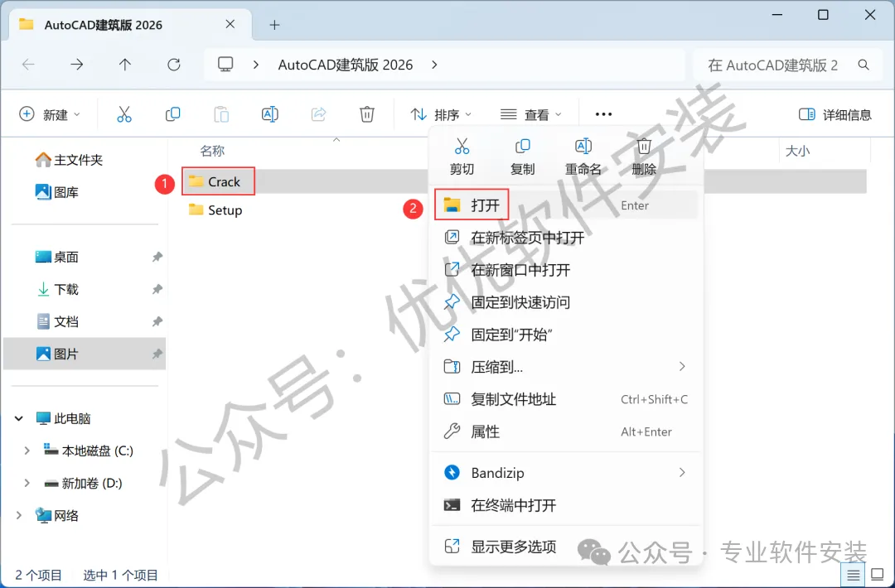
Task: Click the toolbar Copy icon
Action: pos(172,114)
